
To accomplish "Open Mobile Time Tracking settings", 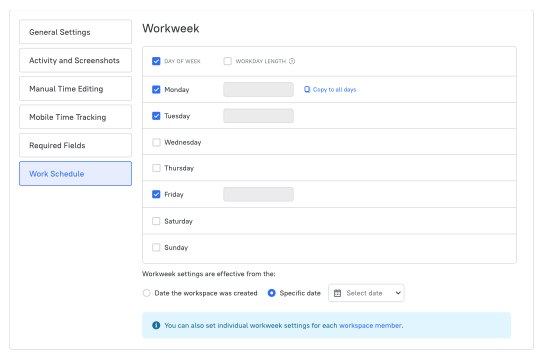I will point(75,117).
